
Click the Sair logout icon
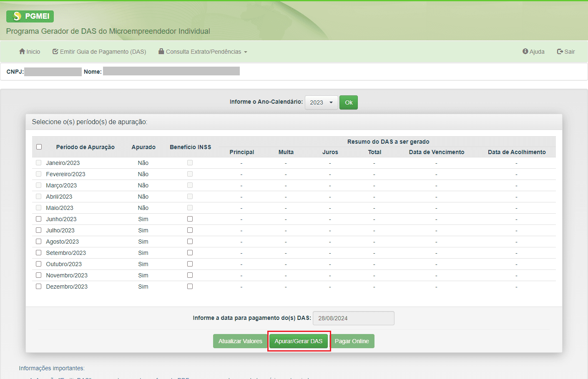pos(559,52)
